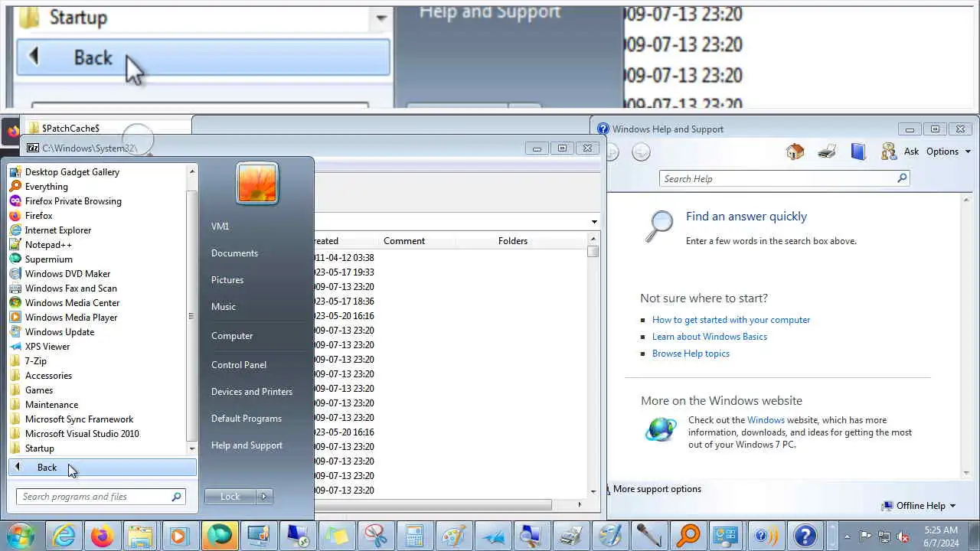Viewport: 980px width, 551px height.
Task: Click the Search Help input field
Action: click(778, 178)
